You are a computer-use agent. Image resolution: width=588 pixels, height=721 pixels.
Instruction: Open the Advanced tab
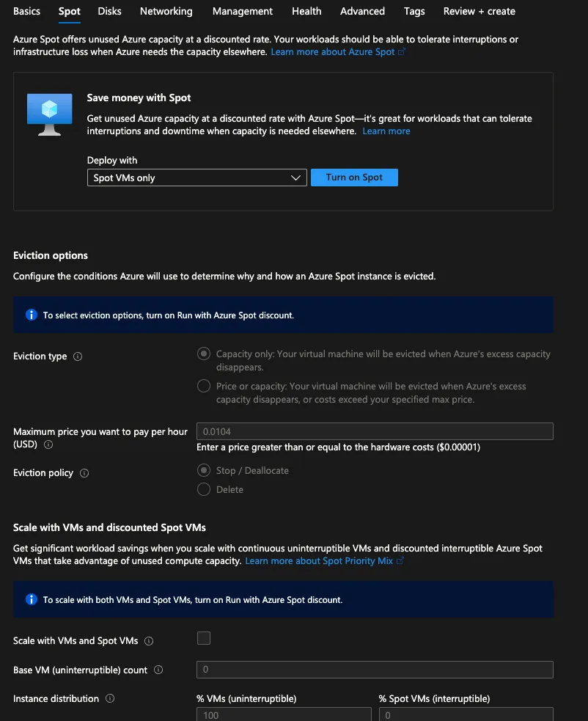[x=362, y=11]
